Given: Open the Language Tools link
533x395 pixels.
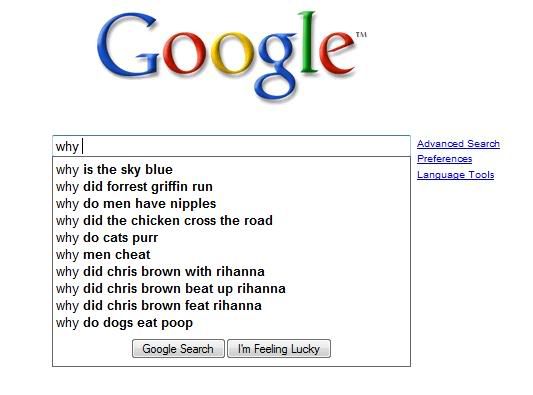Looking at the screenshot, I should (x=455, y=175).
